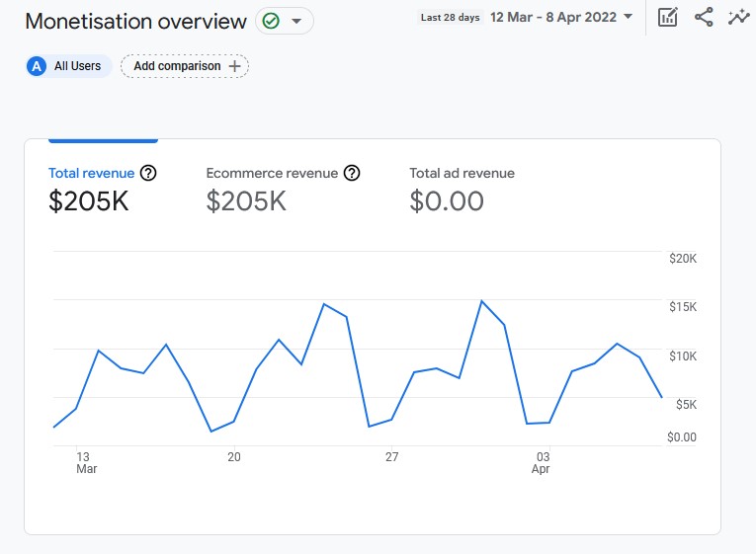Open the date range dropdown arrow
Screen dimensions: 756x554
tap(628, 17)
